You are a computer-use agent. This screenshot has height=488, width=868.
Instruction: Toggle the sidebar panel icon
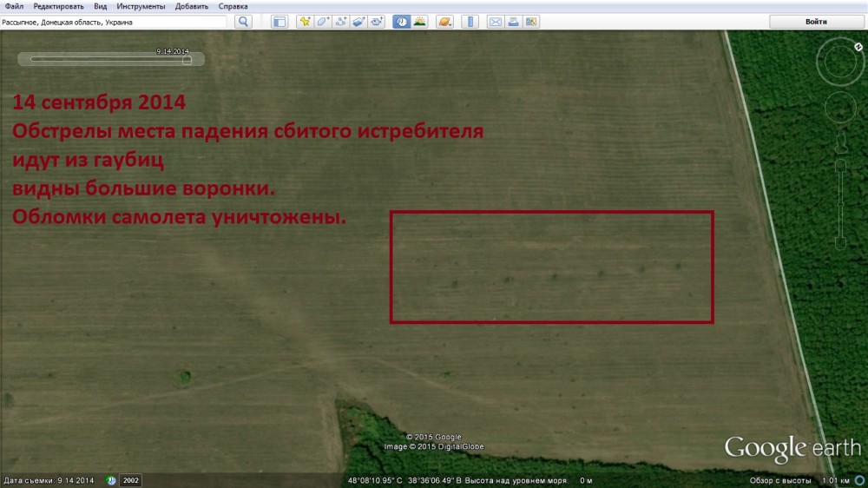click(279, 22)
